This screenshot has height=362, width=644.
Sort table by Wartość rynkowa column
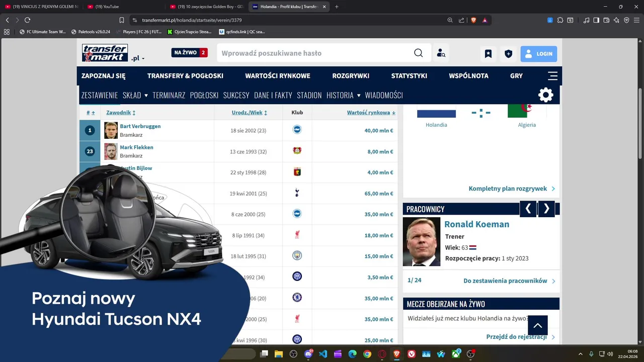pyautogui.click(x=371, y=113)
